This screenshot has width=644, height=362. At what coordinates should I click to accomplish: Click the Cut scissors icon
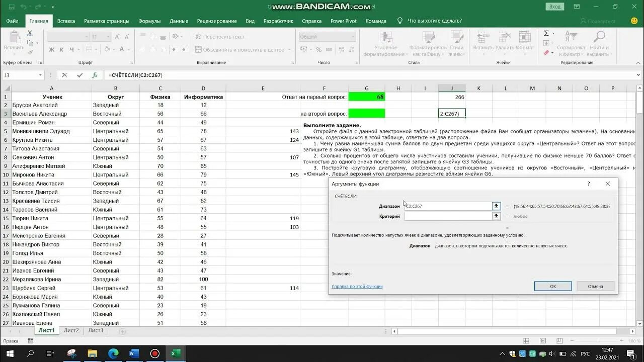pos(30,34)
